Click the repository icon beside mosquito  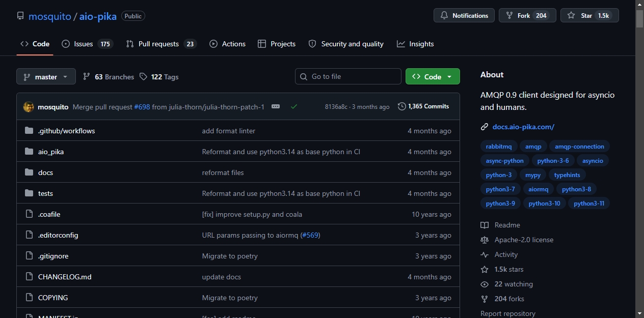[x=20, y=16]
